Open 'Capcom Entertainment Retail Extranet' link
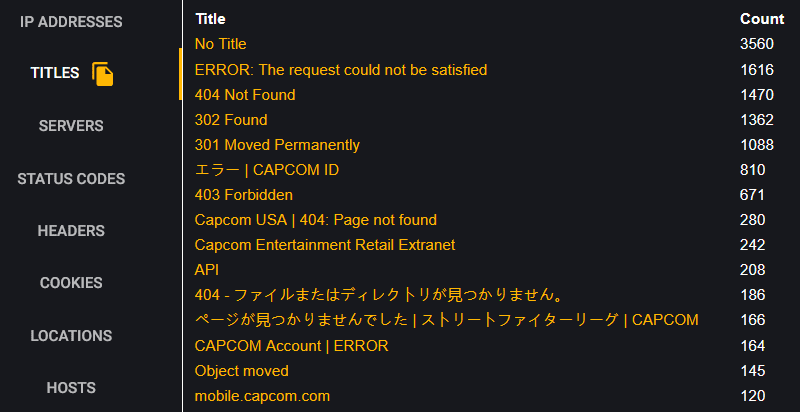Screen dimensions: 800x412 click(x=324, y=245)
